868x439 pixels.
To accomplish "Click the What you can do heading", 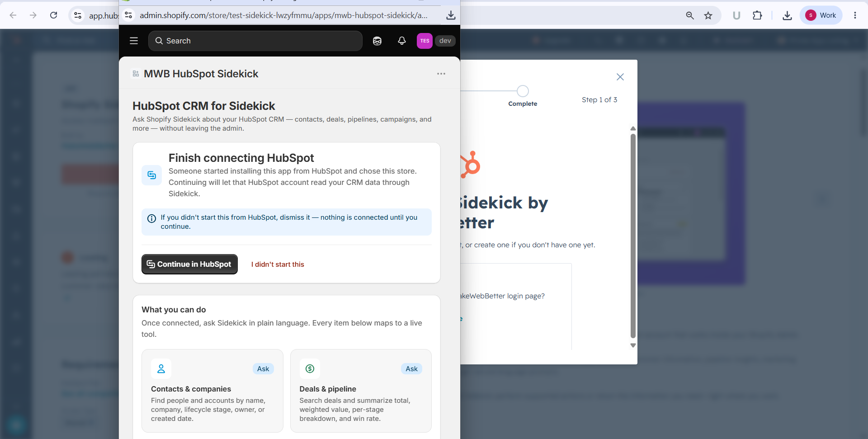I will click(174, 310).
